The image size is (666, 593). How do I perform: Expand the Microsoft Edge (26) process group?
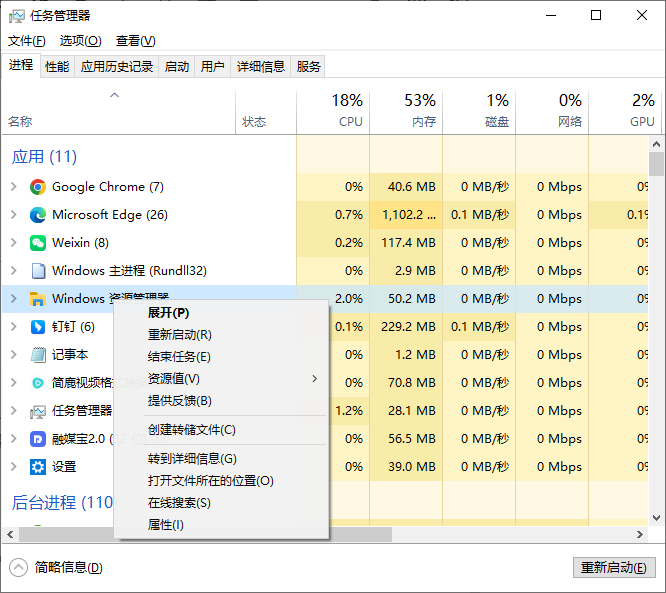coord(14,215)
